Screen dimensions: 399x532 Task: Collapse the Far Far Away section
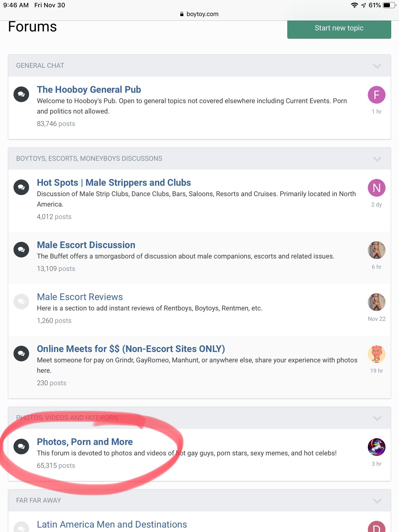pyautogui.click(x=377, y=501)
